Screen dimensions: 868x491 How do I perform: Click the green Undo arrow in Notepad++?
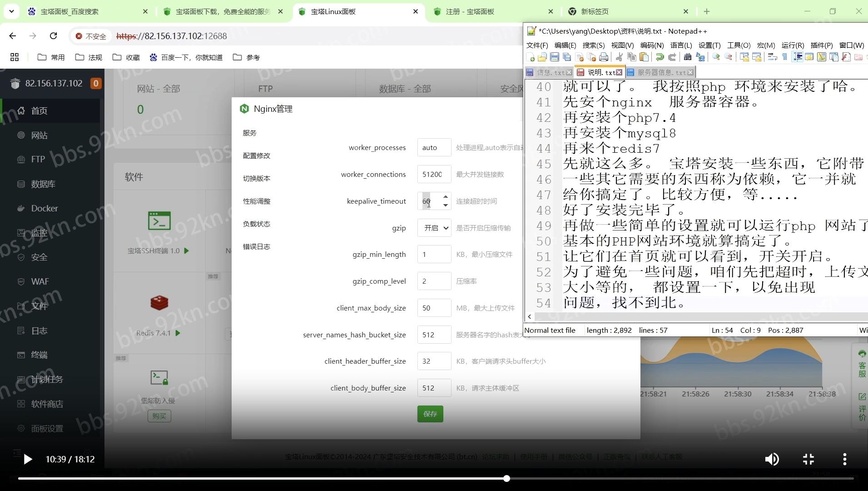click(660, 57)
